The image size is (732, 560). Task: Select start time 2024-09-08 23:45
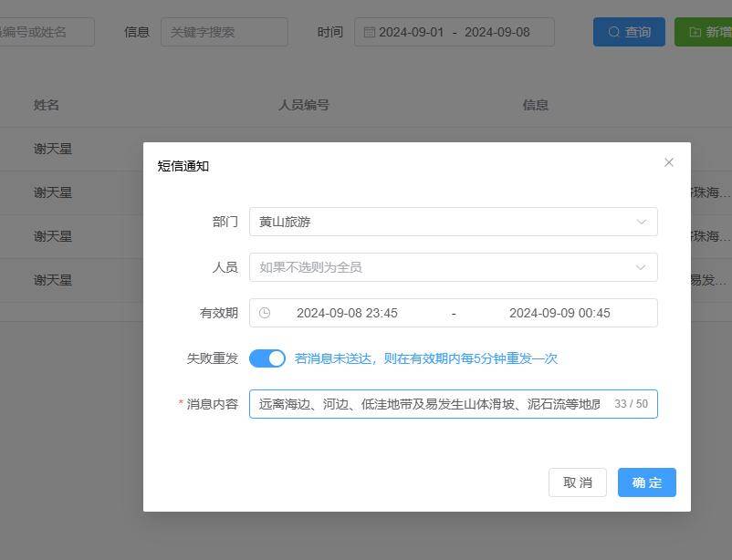coord(347,313)
